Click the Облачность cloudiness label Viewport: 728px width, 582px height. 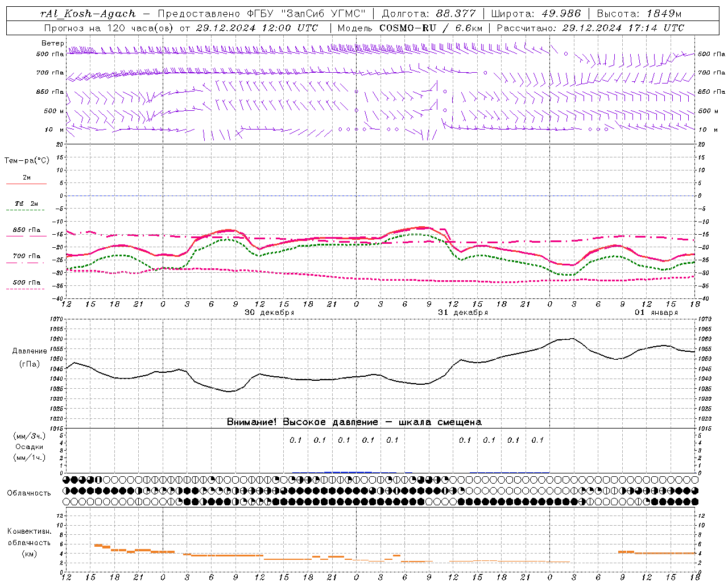pos(28,493)
